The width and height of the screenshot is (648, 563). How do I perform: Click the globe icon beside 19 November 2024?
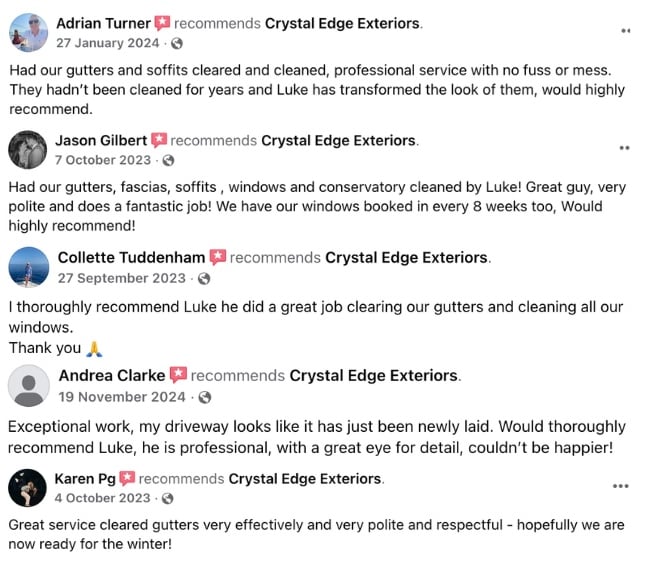click(x=205, y=397)
